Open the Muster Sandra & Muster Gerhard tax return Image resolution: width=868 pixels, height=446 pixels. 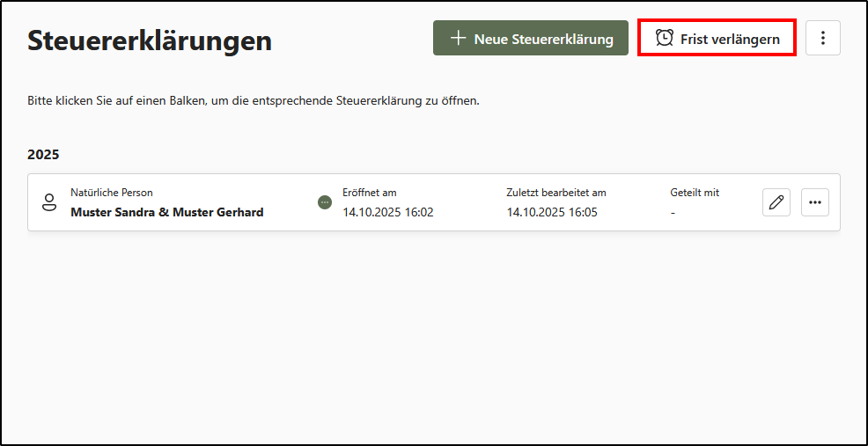point(167,212)
